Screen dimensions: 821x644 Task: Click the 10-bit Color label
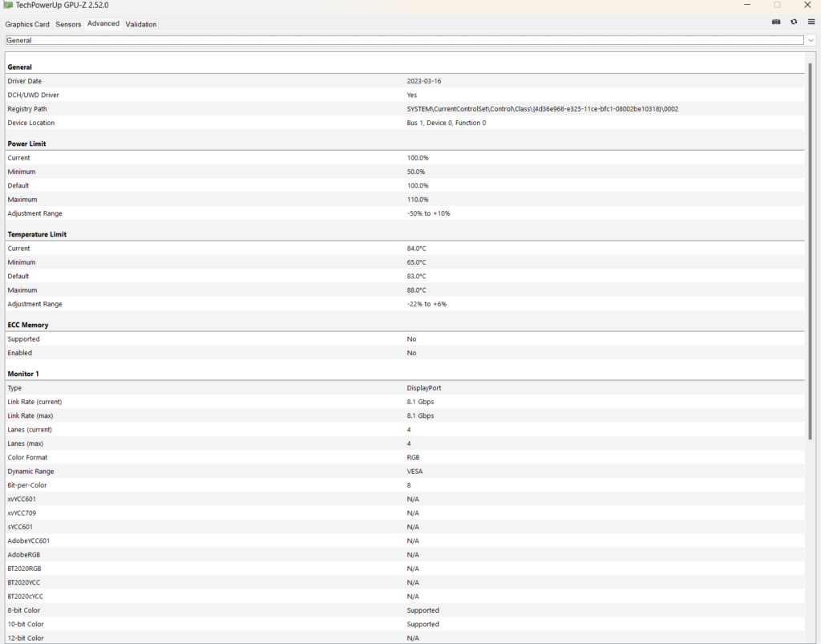pyautogui.click(x=26, y=624)
